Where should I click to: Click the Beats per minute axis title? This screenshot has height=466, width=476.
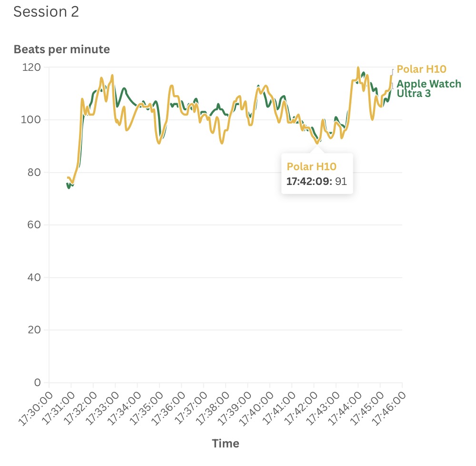click(x=62, y=49)
